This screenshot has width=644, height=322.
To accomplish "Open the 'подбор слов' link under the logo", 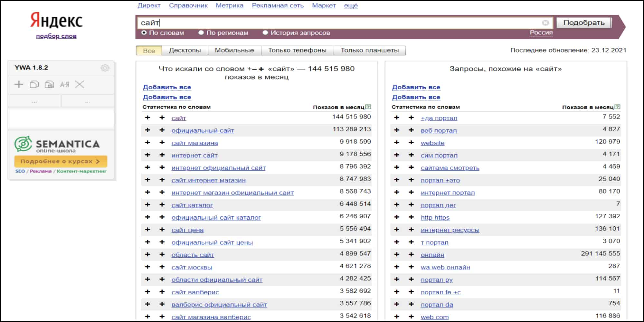I will (56, 36).
